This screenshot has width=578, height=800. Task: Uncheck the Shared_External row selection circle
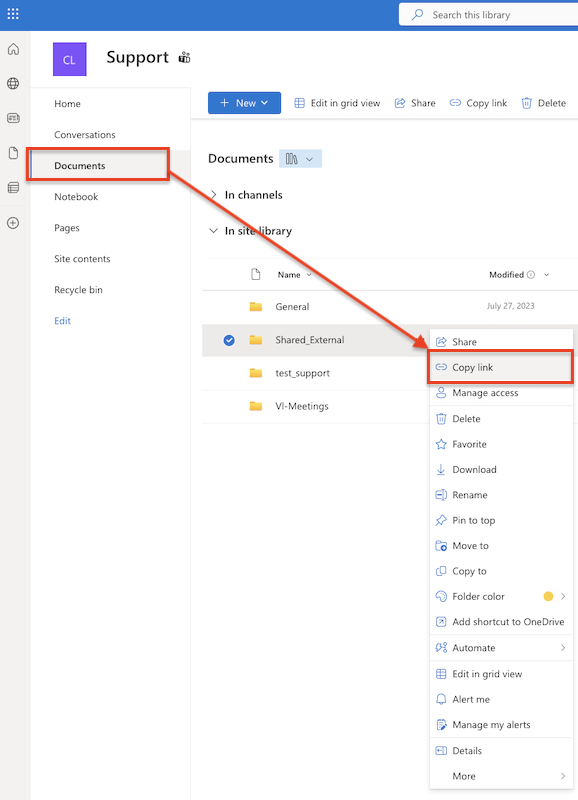point(229,340)
